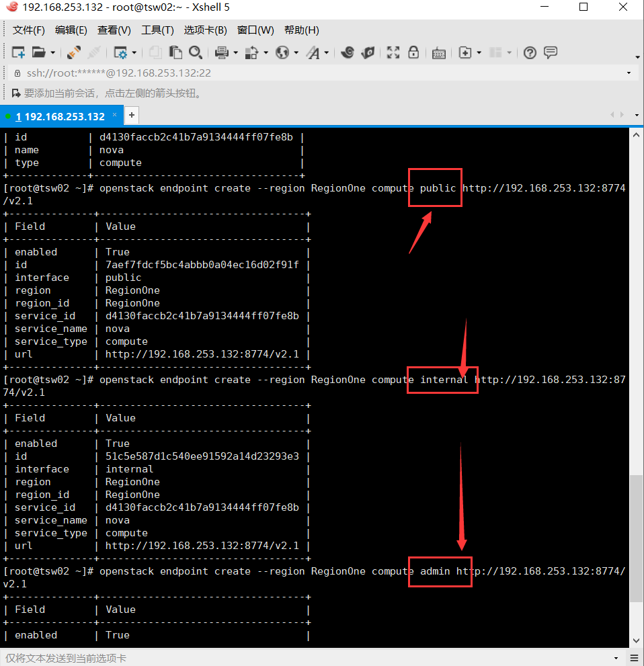Open the 选项卡(B) menu
The image size is (644, 666).
tap(205, 30)
